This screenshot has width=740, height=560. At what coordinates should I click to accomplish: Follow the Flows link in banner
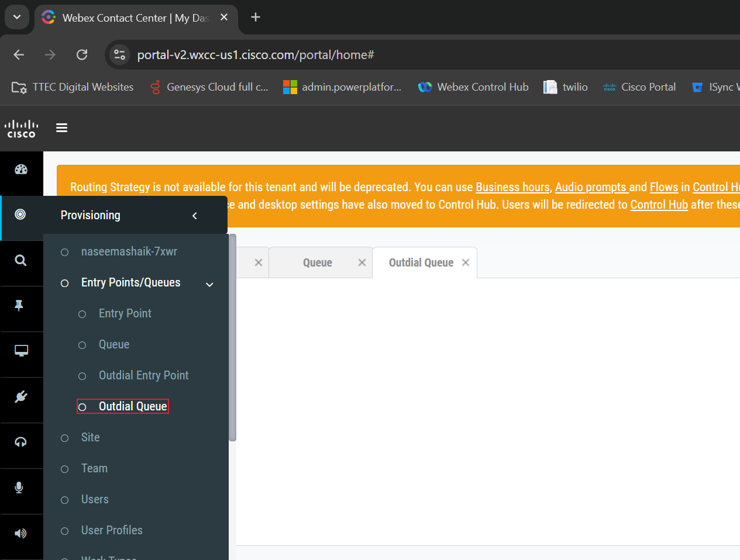(664, 187)
